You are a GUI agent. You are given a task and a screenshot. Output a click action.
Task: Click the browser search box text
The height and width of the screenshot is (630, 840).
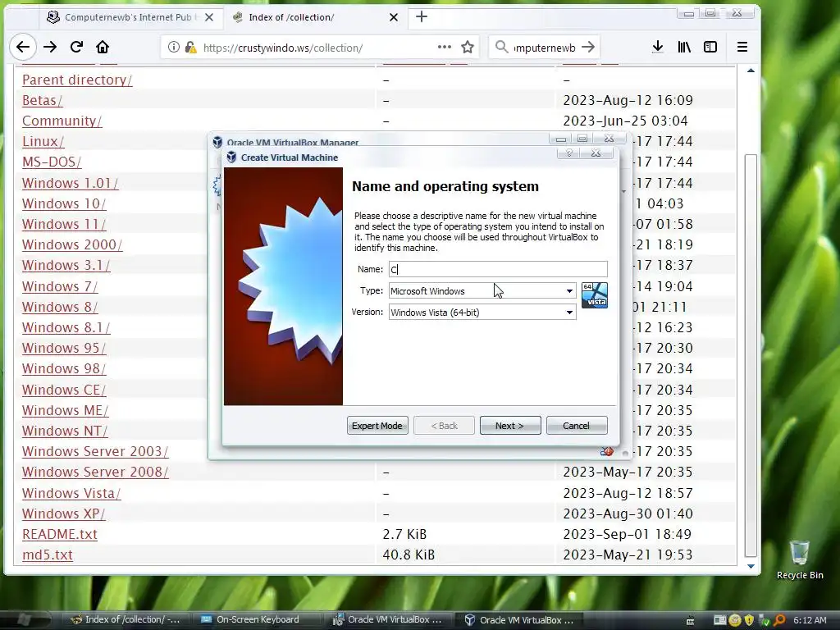pos(545,48)
